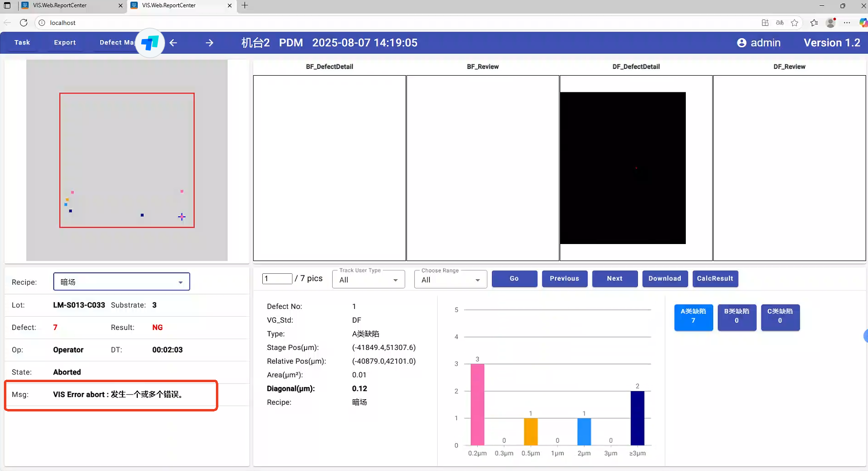The height and width of the screenshot is (471, 868).
Task: Click the admin user account icon
Action: (x=741, y=43)
